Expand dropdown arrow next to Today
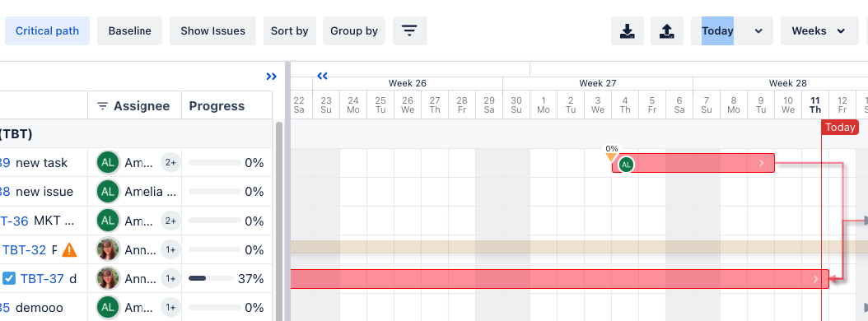 pyautogui.click(x=758, y=31)
